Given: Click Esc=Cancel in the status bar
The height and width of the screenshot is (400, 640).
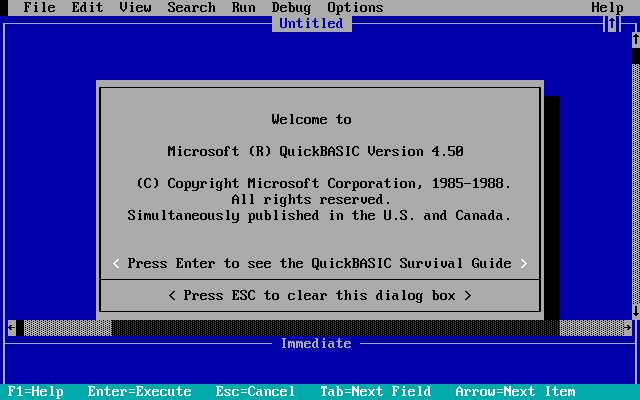Looking at the screenshot, I should (x=255, y=392).
